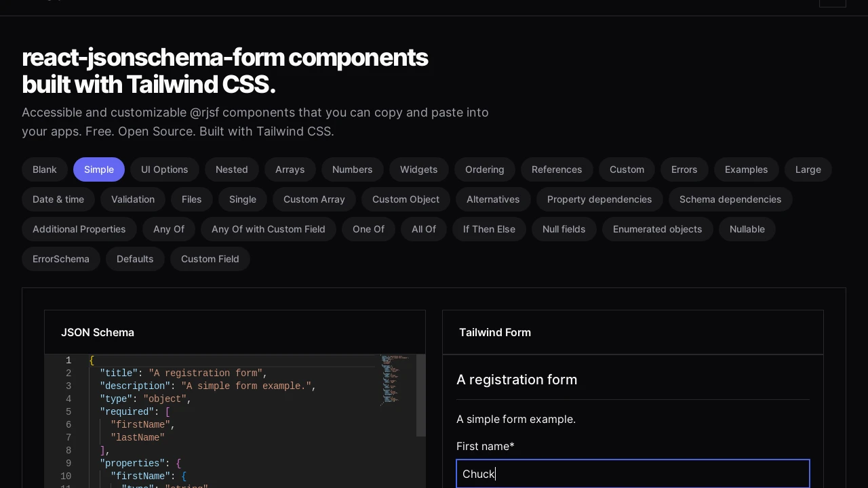Screen dimensions: 868x488
Task: Open the Ordering example
Action: tap(485, 169)
